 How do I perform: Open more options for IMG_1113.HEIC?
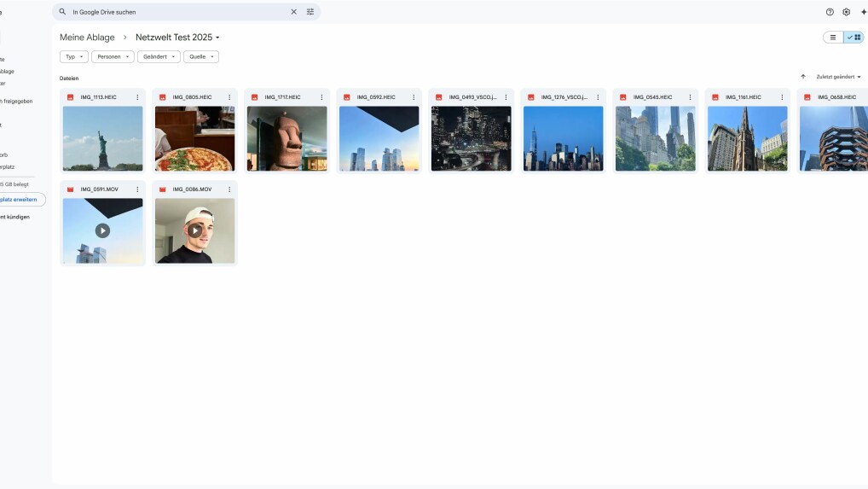[137, 97]
